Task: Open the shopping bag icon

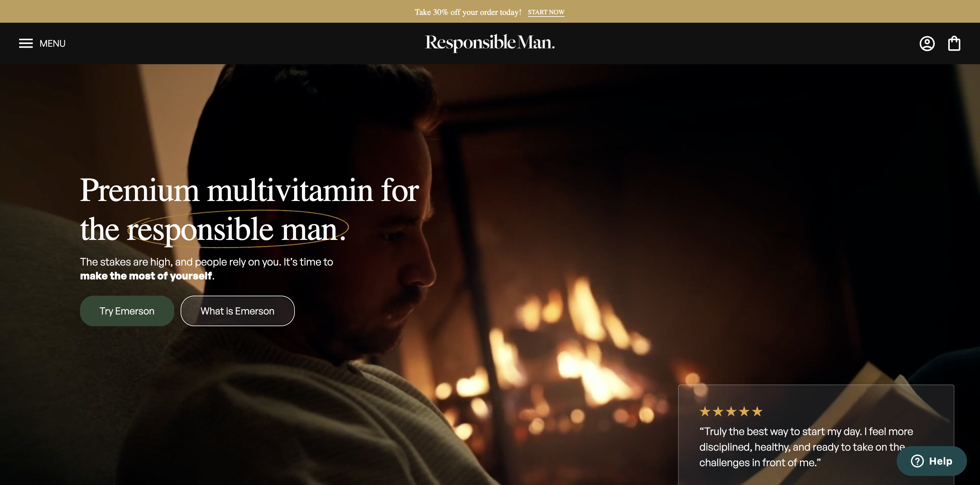Action: click(954, 43)
